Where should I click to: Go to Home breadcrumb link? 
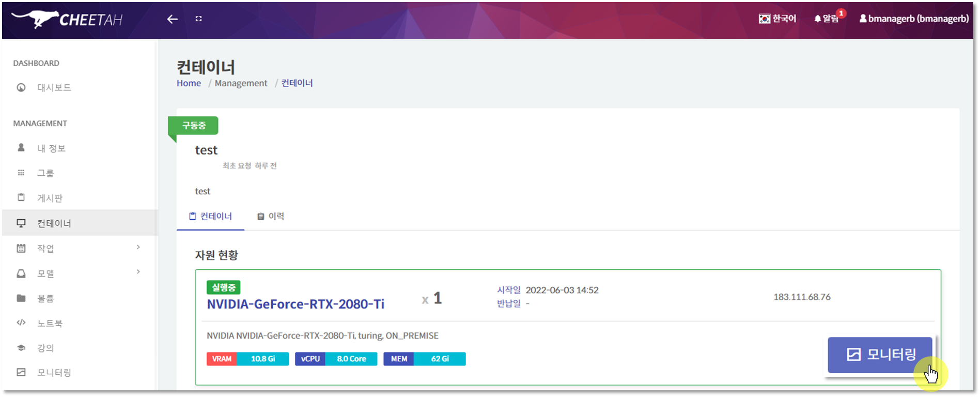tap(189, 83)
